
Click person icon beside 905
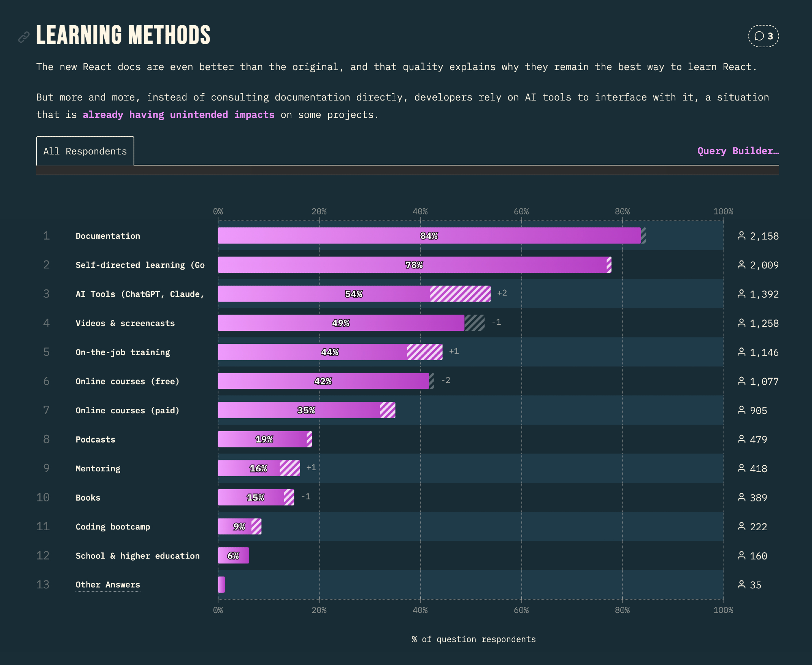[741, 410]
